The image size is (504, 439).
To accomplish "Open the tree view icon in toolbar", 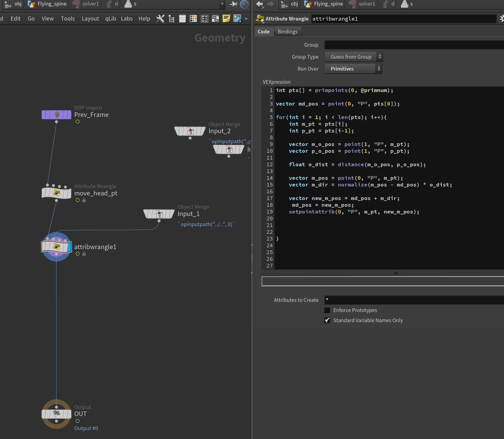I will point(171,19).
